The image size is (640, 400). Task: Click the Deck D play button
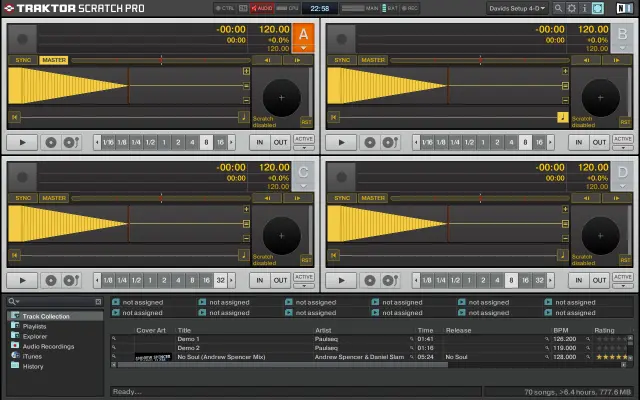point(341,280)
